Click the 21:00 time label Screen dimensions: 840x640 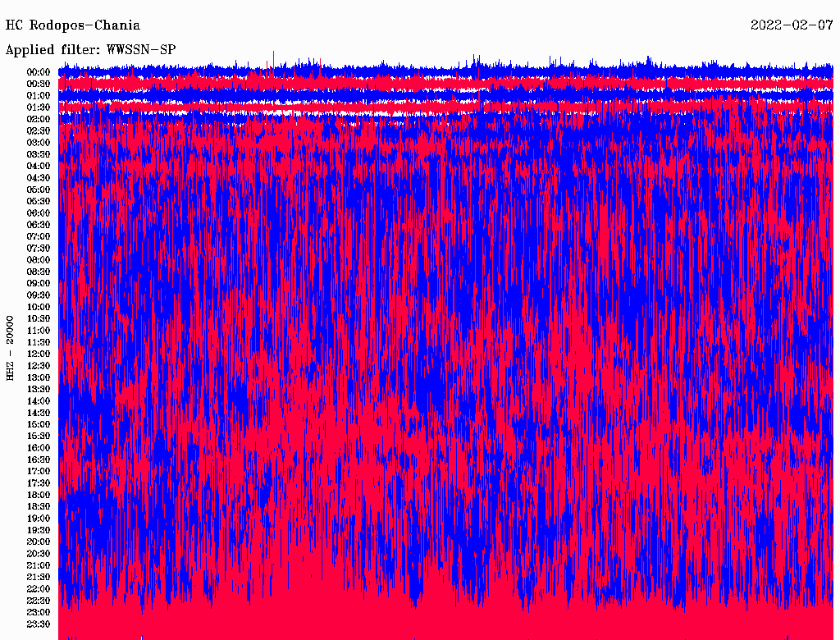point(39,565)
